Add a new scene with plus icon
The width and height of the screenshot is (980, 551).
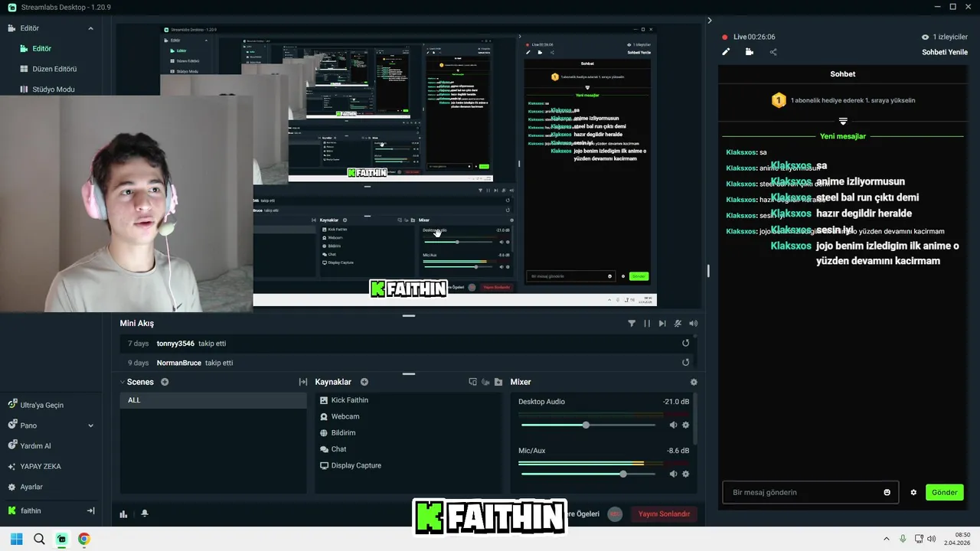click(165, 382)
